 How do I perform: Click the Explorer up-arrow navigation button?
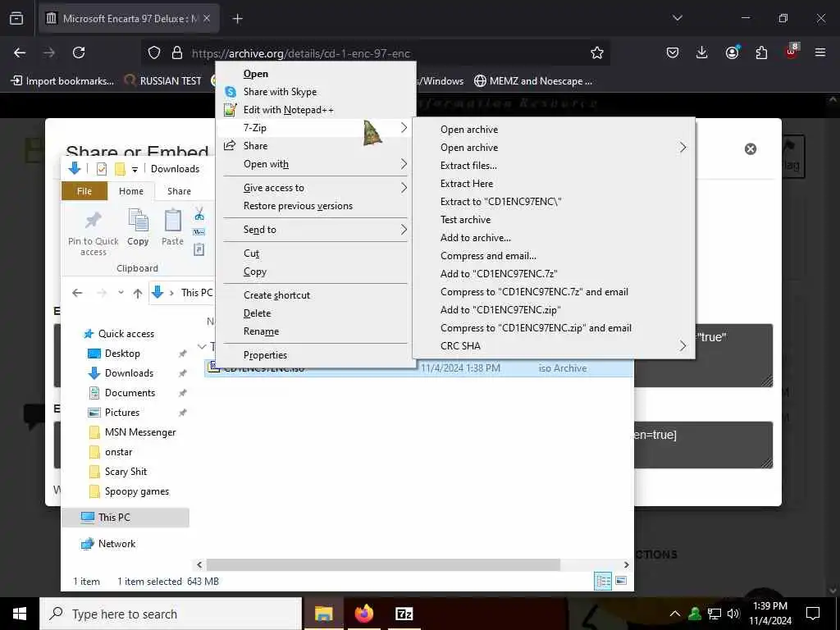pos(138,293)
